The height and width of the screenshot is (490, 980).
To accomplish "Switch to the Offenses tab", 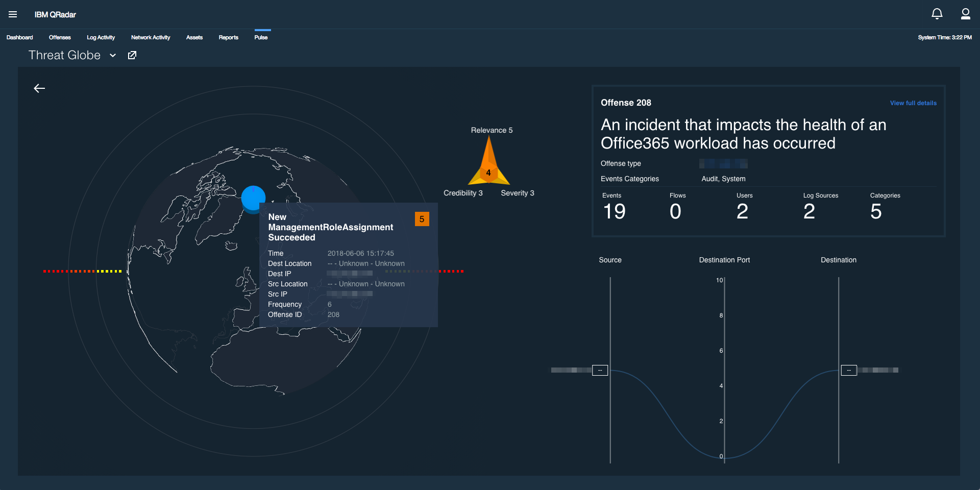I will coord(60,37).
